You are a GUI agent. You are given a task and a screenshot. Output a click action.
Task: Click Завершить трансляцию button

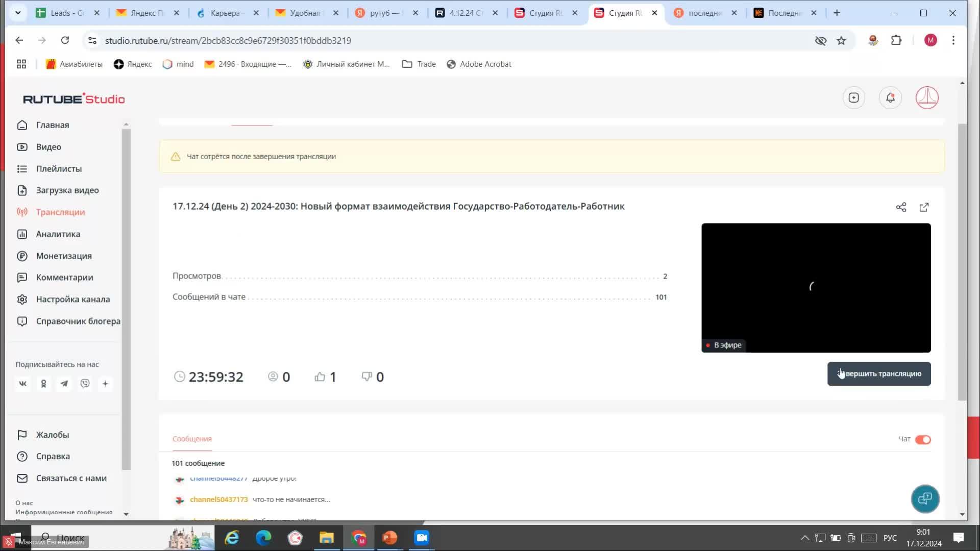(878, 373)
